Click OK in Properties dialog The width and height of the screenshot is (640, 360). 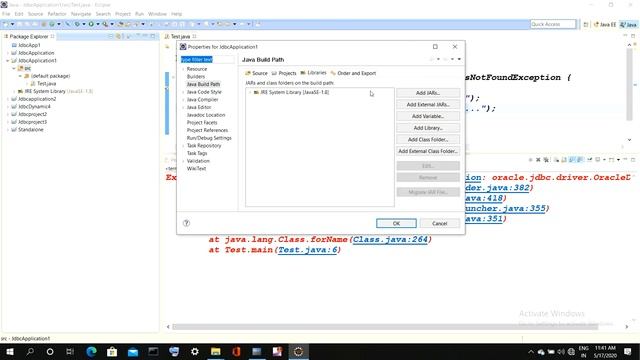[x=396, y=223]
